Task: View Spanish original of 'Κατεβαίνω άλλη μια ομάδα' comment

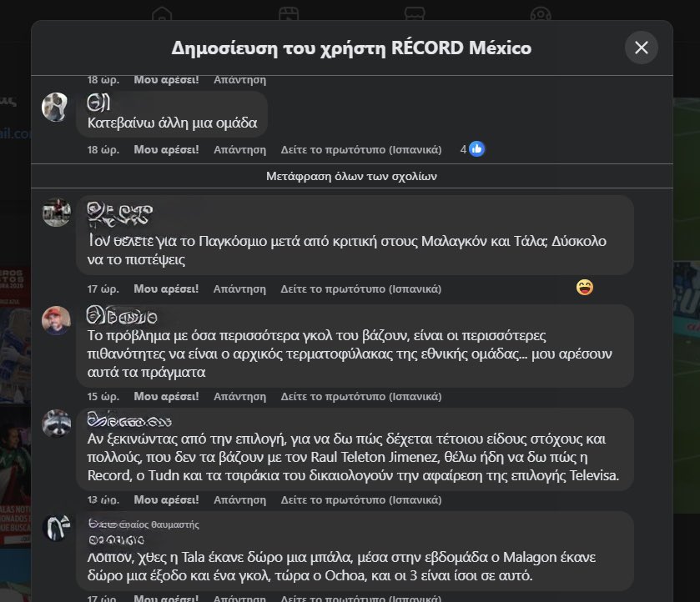Action: click(x=360, y=149)
